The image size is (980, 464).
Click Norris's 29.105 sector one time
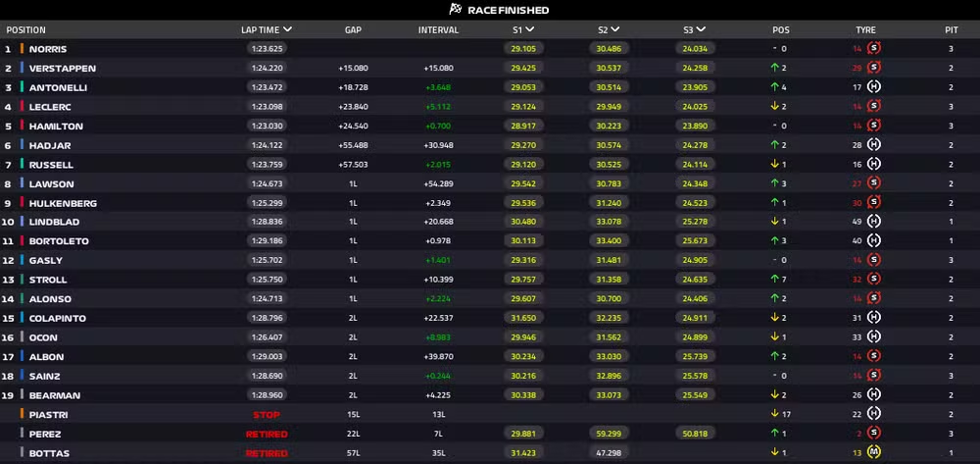click(523, 49)
